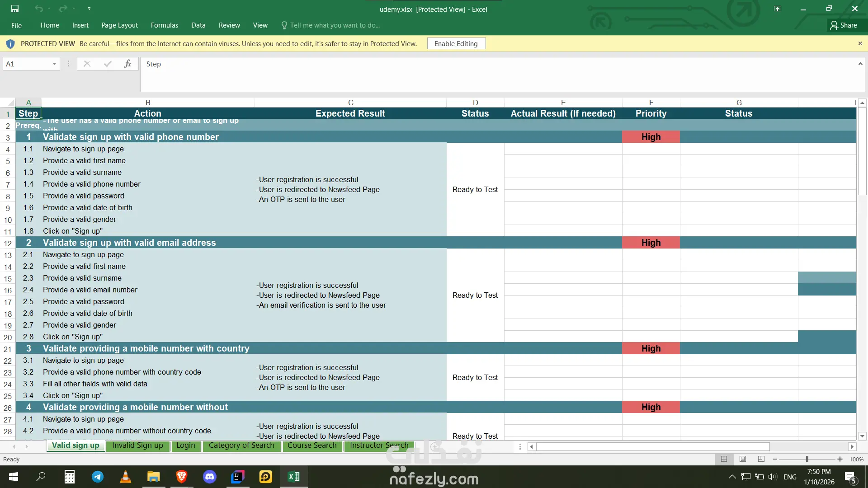Click Tell me what you want search field
Screen dimensions: 868x488
coord(335,25)
